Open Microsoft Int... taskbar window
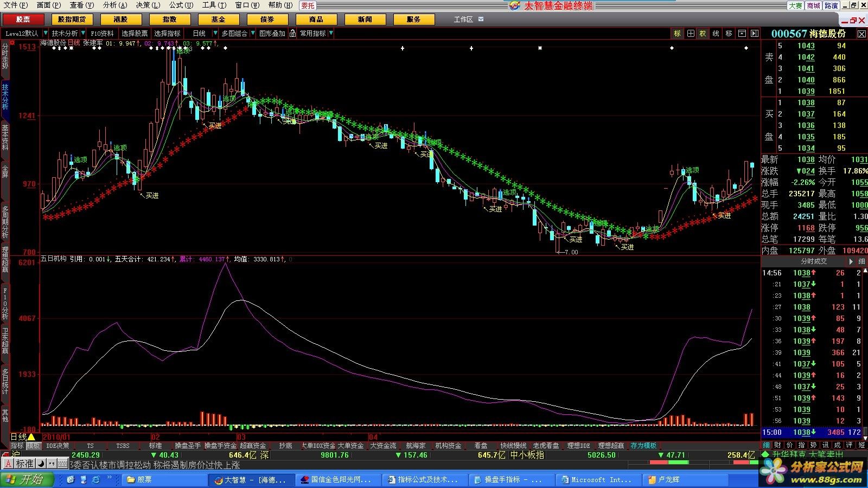868x488 pixels. (597, 480)
